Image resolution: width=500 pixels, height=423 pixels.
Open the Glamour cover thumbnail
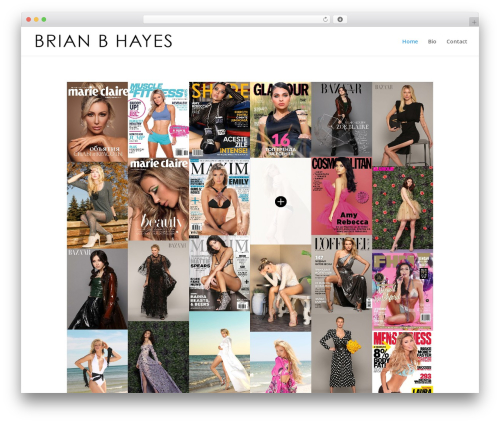coord(280,120)
